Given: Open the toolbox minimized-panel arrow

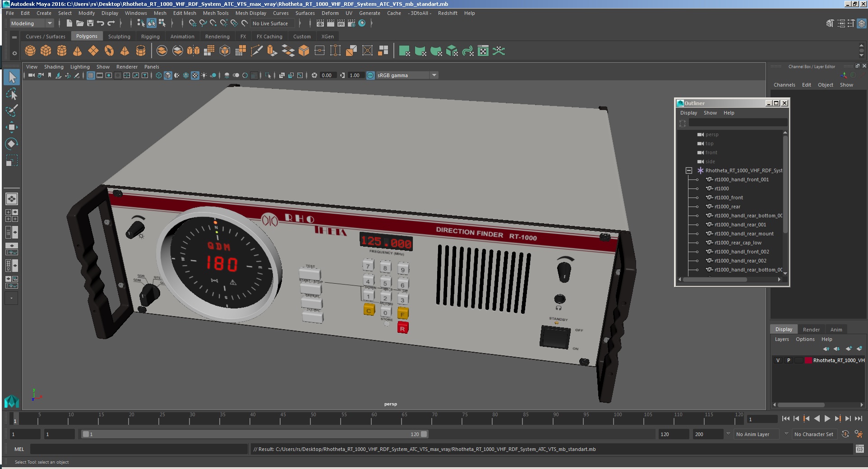Looking at the screenshot, I should coord(12,298).
